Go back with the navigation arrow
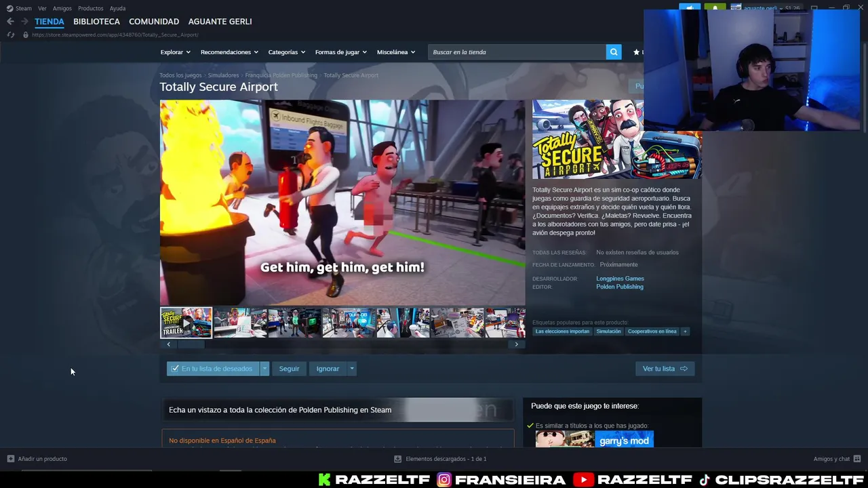Screen dimensions: 868x488 tap(10, 22)
